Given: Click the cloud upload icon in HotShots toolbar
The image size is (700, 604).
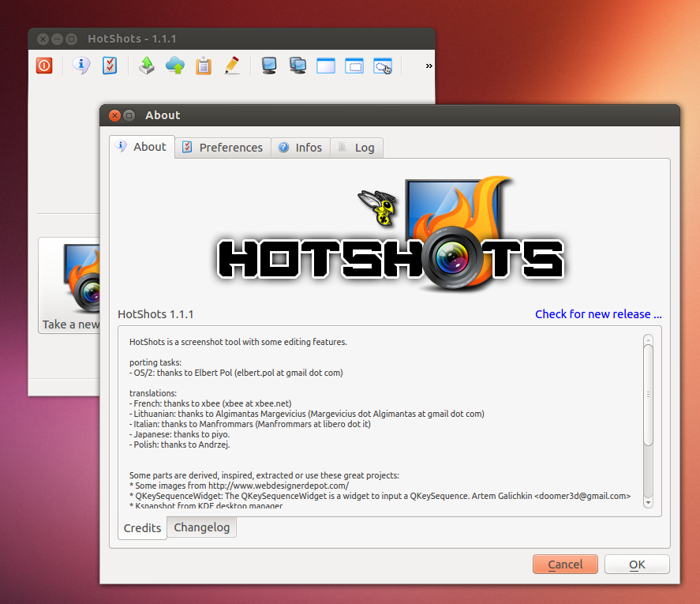Looking at the screenshot, I should click(x=175, y=66).
